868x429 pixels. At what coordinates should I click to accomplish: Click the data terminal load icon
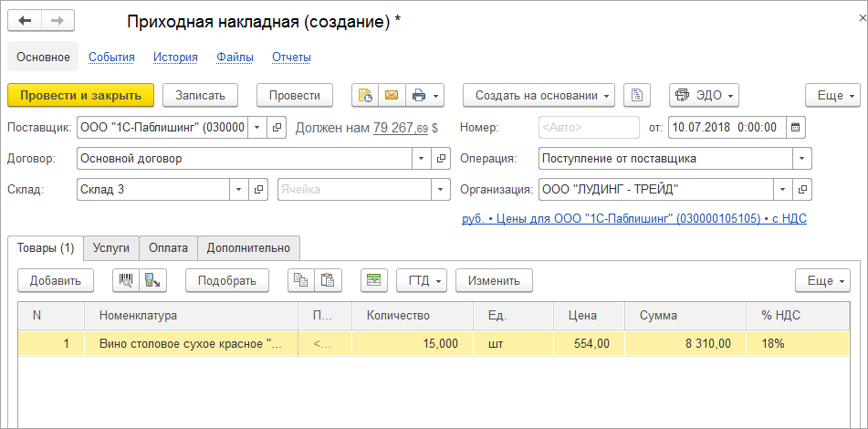(x=152, y=280)
